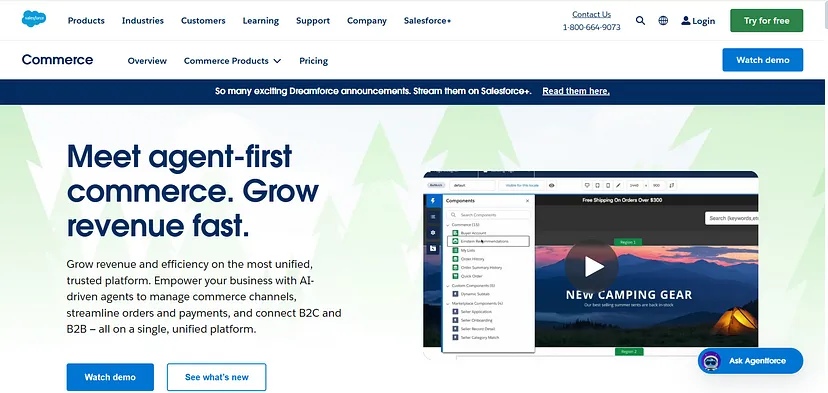
Task: Click the Commerce section title
Action: click(x=57, y=60)
